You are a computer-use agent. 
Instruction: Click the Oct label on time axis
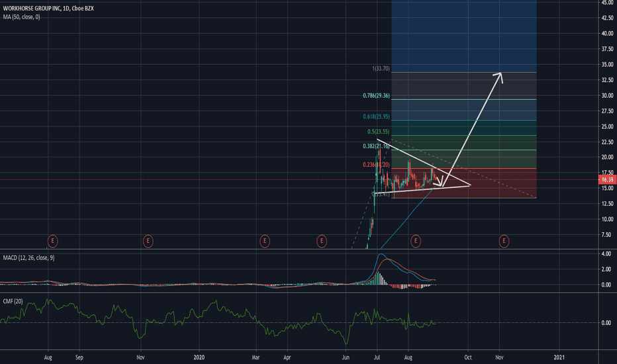[x=468, y=357]
